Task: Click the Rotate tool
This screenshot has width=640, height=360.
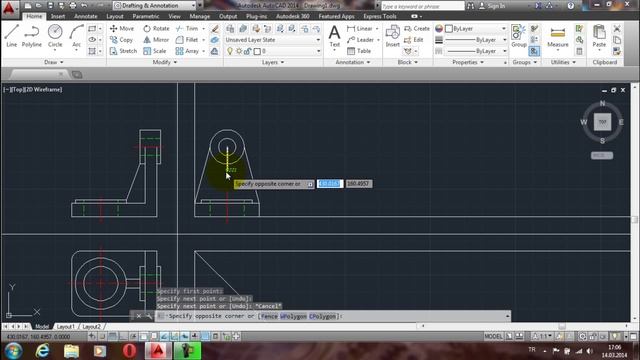Action: click(x=156, y=29)
